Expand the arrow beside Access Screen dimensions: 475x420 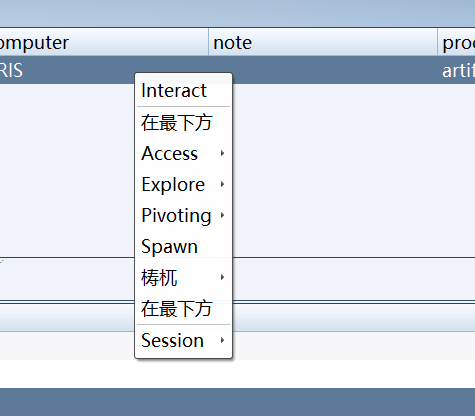tap(222, 153)
